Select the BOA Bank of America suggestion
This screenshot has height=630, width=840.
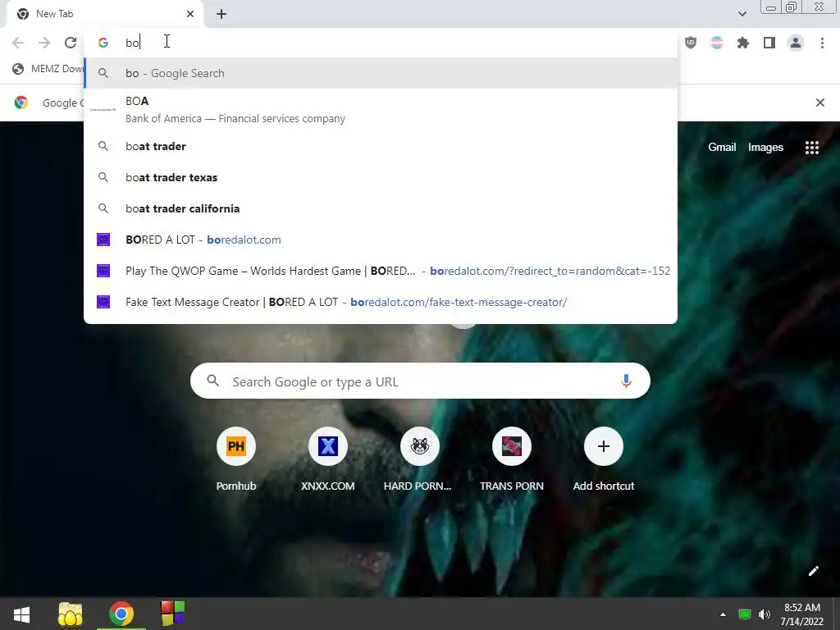pyautogui.click(x=381, y=110)
